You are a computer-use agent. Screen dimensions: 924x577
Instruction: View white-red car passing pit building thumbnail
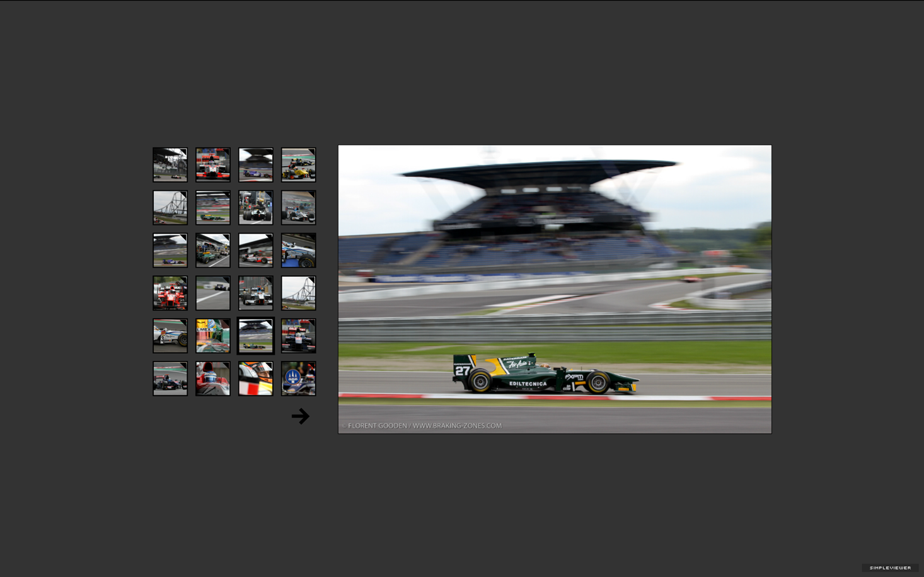click(256, 251)
